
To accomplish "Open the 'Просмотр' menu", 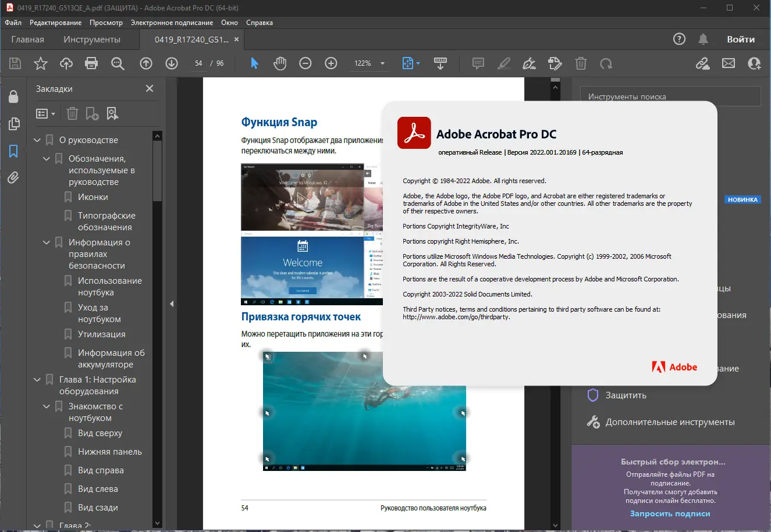I will [x=106, y=23].
